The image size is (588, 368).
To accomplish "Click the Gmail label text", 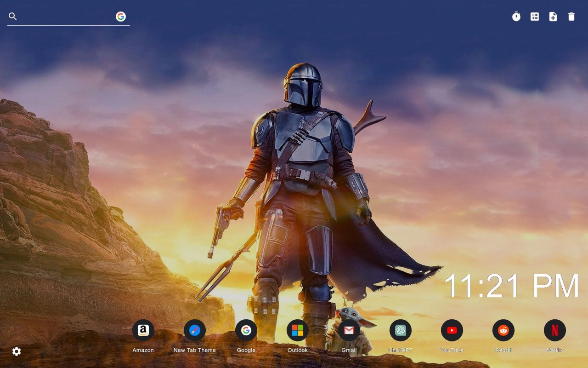I will coord(349,350).
